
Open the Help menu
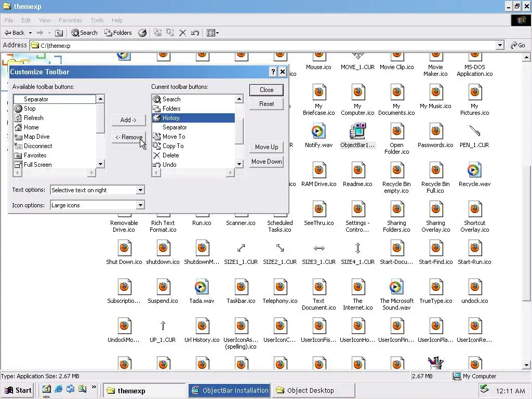tap(117, 20)
